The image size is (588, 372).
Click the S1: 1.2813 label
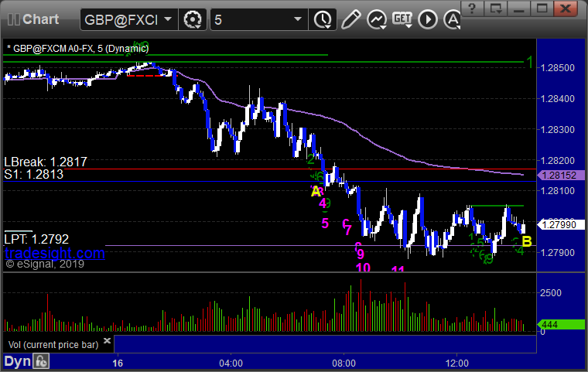click(34, 174)
